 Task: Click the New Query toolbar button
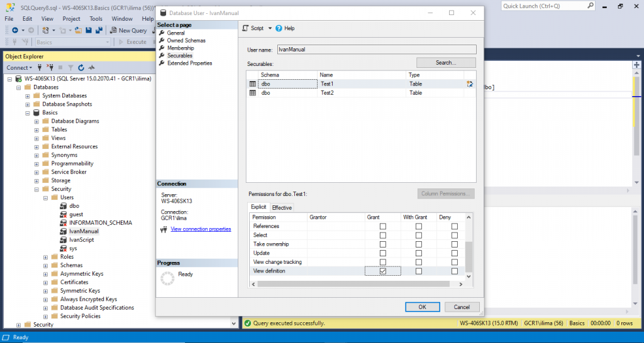point(128,30)
